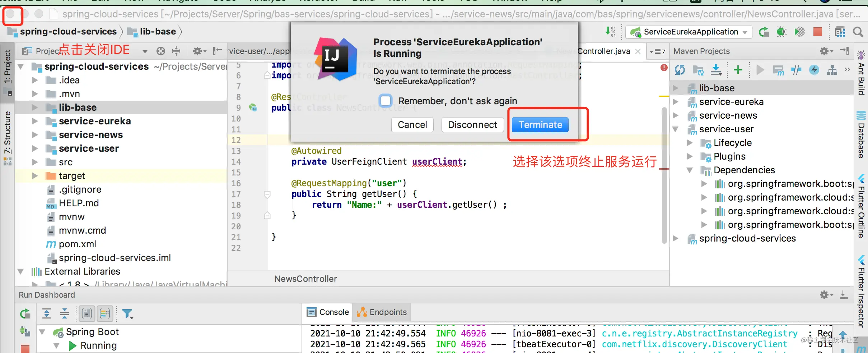This screenshot has height=353, width=868.
Task: Collapse Dependencies node in Maven panel
Action: (x=690, y=170)
